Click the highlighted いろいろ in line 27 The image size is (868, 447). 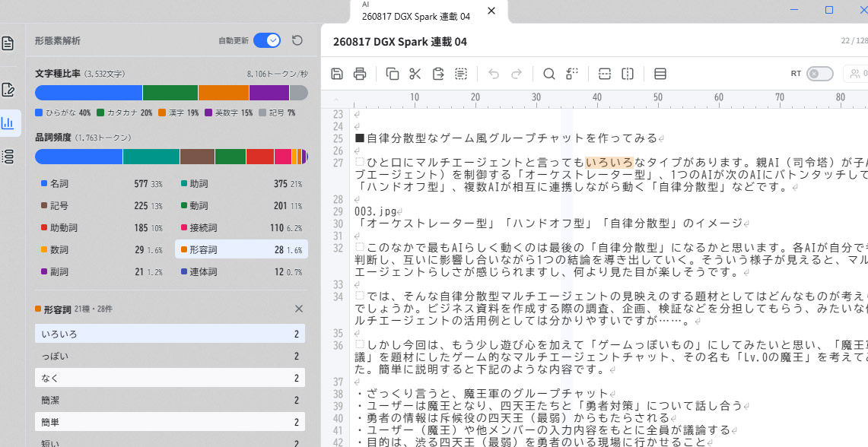coord(609,162)
